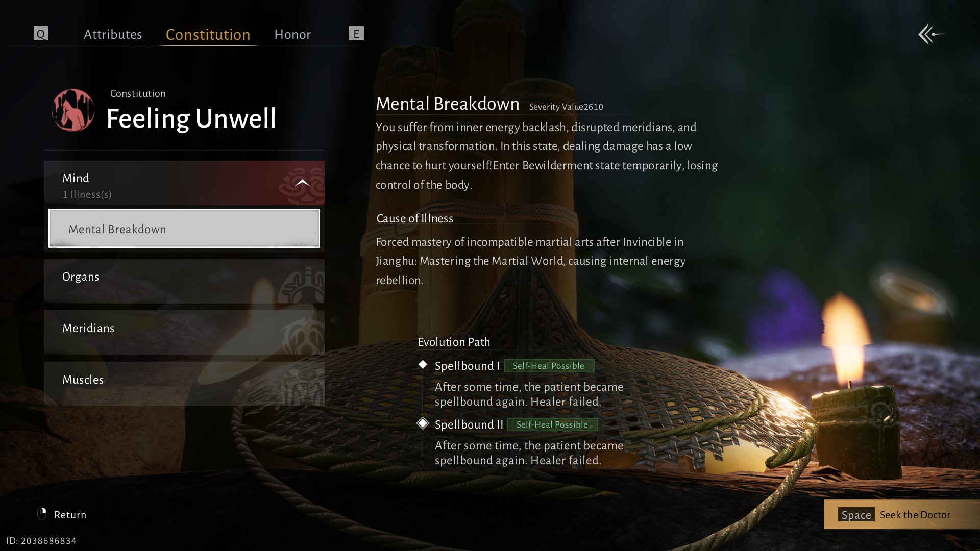Image resolution: width=980 pixels, height=551 pixels.
Task: Click Self-Heal Possible tag on Spellbound II
Action: pos(552,424)
